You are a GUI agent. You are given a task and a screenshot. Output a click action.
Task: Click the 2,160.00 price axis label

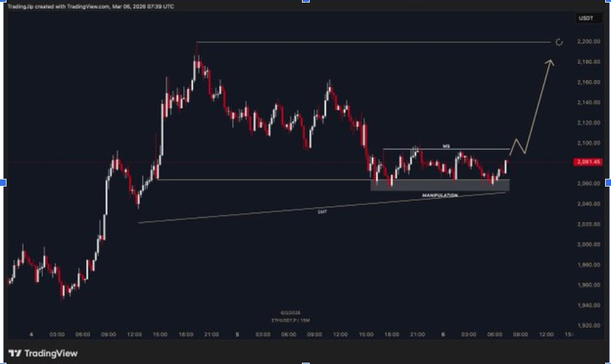tap(588, 82)
